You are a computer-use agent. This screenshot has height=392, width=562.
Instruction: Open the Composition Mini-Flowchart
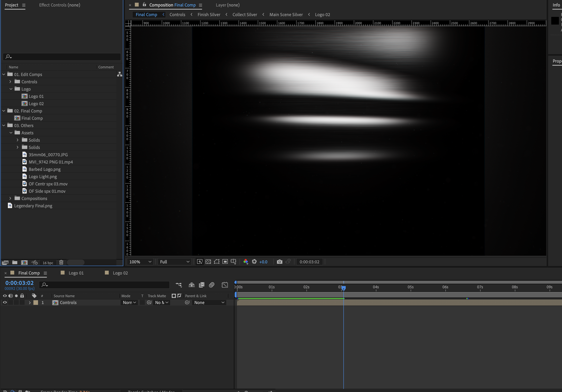179,285
